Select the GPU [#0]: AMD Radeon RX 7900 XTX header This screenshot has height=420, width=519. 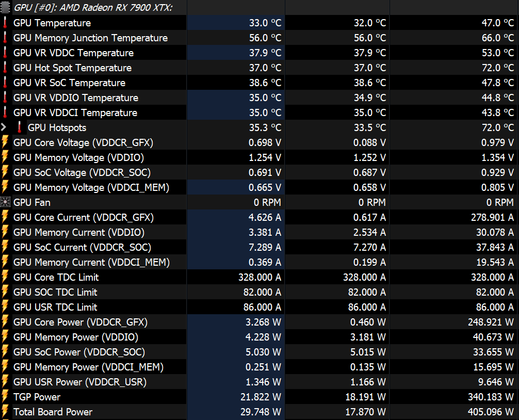pos(93,8)
